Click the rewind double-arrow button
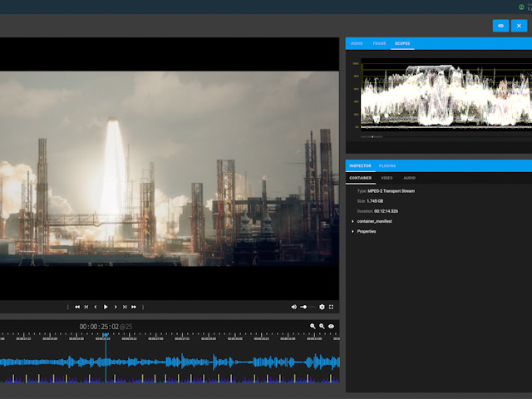532x399 pixels. [77, 307]
